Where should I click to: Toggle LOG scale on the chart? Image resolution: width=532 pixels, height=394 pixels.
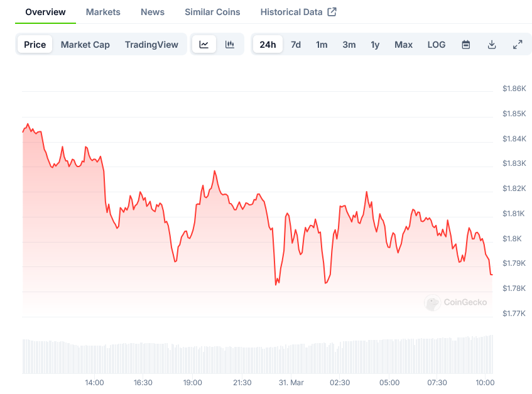[437, 45]
